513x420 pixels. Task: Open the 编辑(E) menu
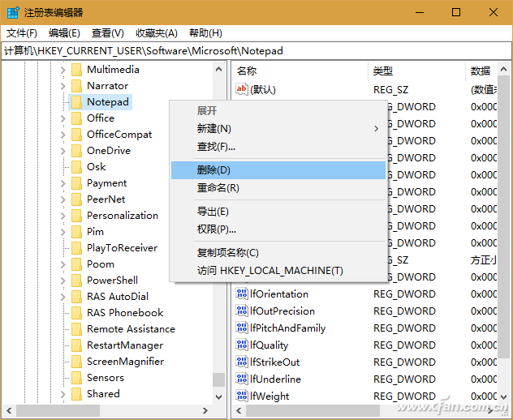coord(64,33)
